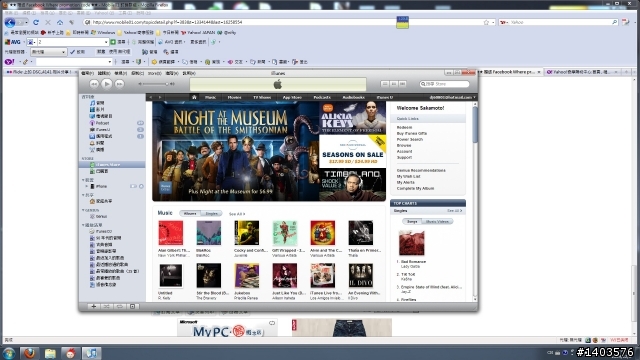Viewport: 640px width, 360px height.
Task: Click the iTunes Previous track button
Action: click(x=94, y=84)
